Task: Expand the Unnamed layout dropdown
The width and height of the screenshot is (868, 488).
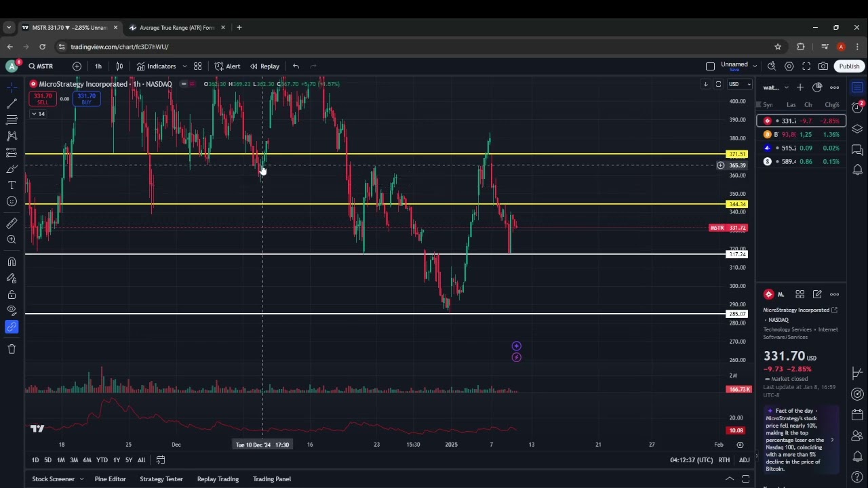Action: pos(754,66)
